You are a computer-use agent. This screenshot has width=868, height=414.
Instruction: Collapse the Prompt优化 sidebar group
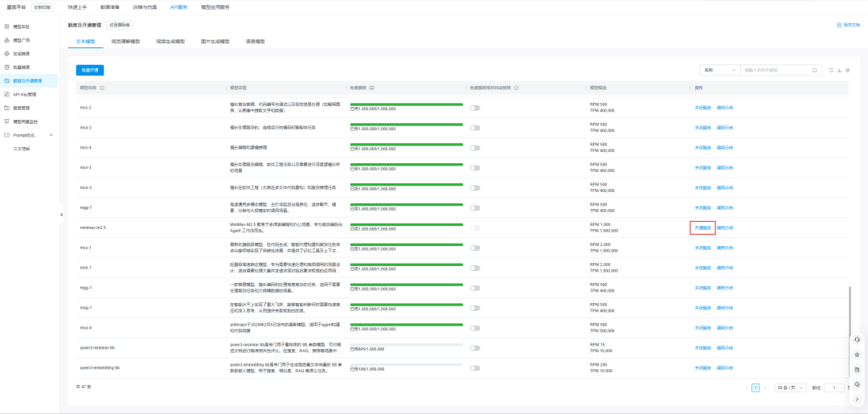pyautogui.click(x=51, y=135)
